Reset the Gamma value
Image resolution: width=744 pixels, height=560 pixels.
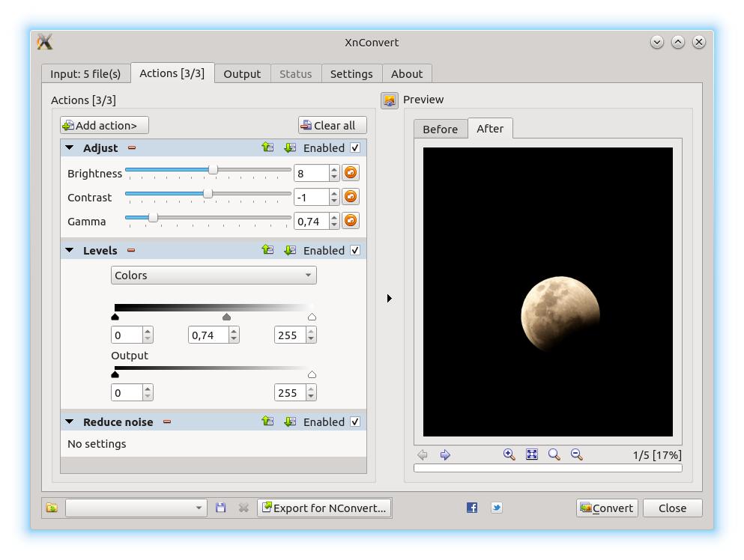[351, 221]
